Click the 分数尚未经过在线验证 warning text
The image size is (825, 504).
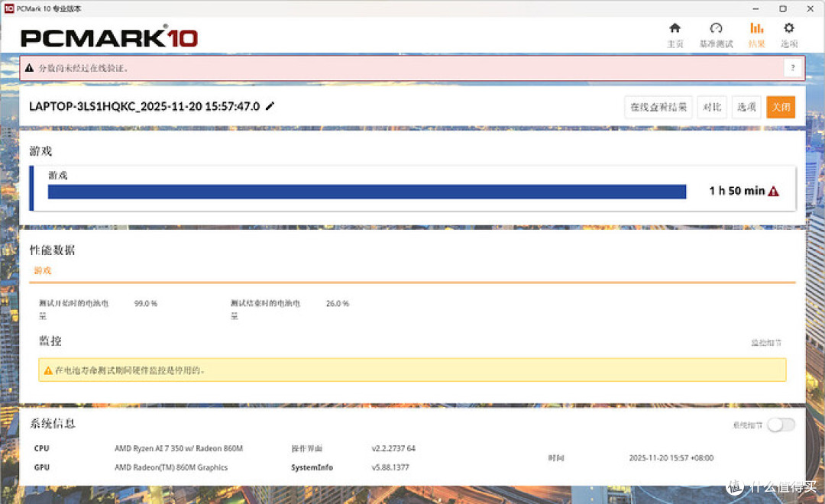pos(83,68)
